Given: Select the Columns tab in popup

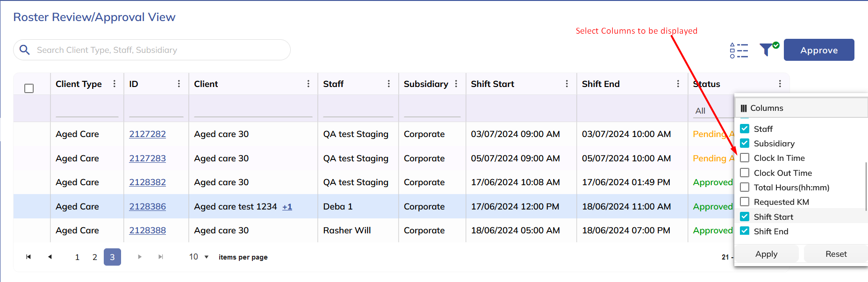Looking at the screenshot, I should point(762,108).
